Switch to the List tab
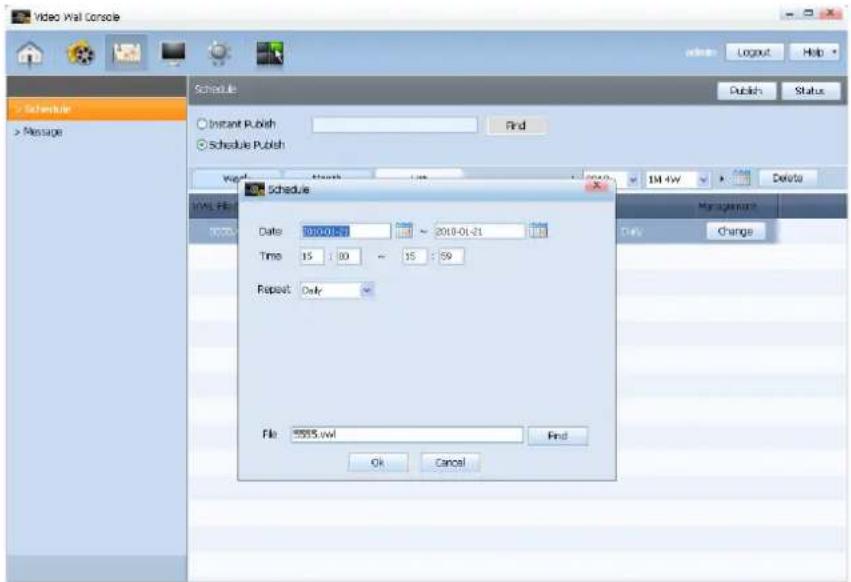Screen dimensions: 851x582 pos(418,175)
